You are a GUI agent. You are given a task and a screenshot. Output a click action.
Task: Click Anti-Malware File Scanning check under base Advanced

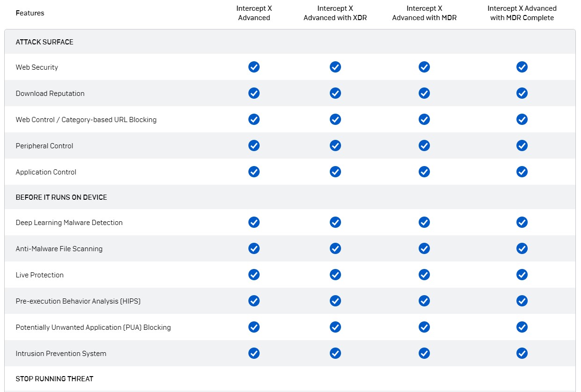pos(254,248)
